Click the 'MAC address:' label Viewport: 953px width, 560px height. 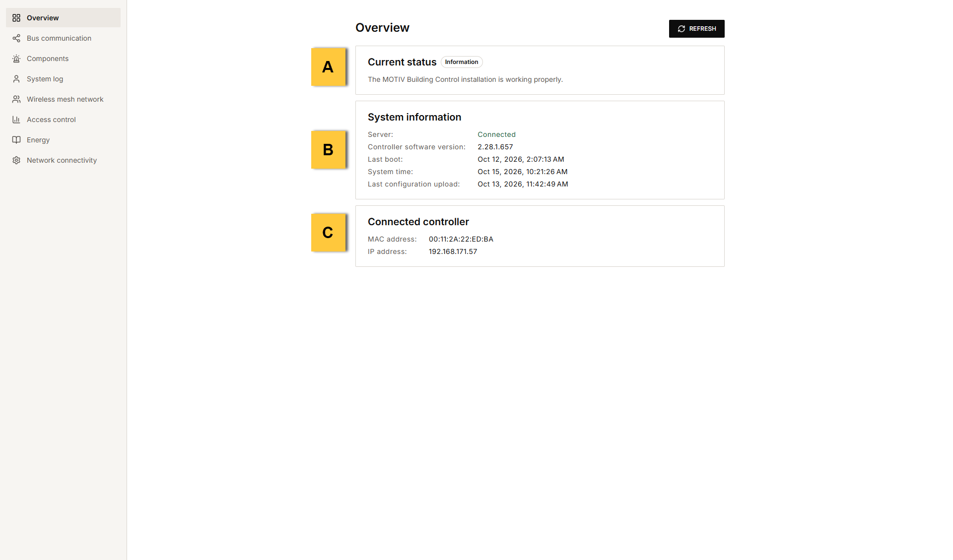392,239
